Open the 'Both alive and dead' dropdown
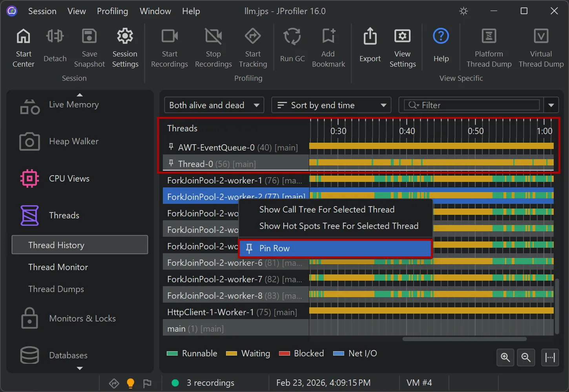This screenshot has height=392, width=569. (214, 105)
